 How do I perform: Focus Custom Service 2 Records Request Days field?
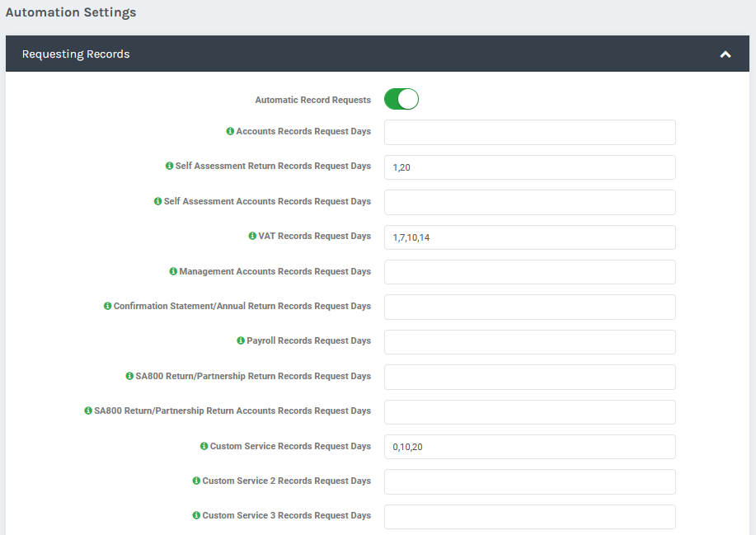[530, 482]
